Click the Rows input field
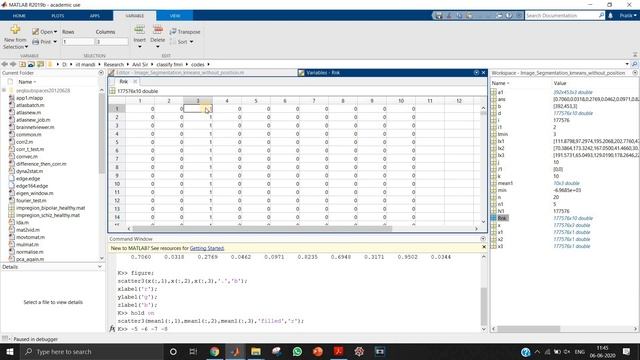 tap(78, 42)
